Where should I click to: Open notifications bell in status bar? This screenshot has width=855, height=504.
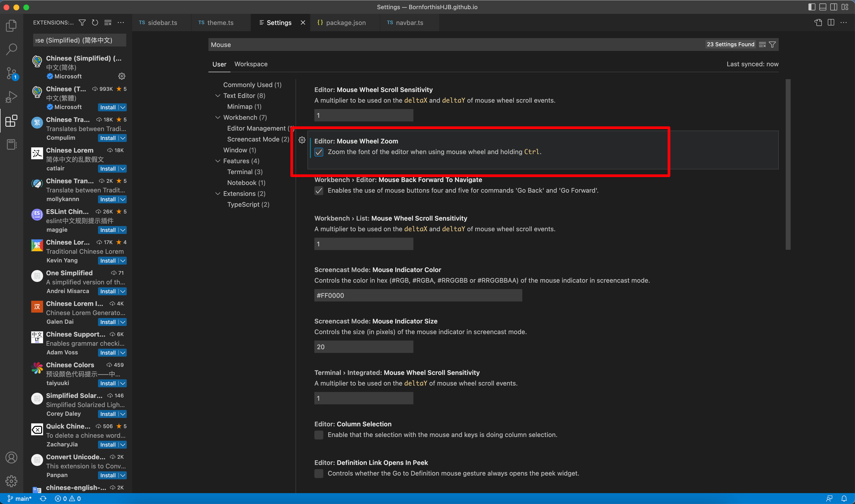click(844, 499)
